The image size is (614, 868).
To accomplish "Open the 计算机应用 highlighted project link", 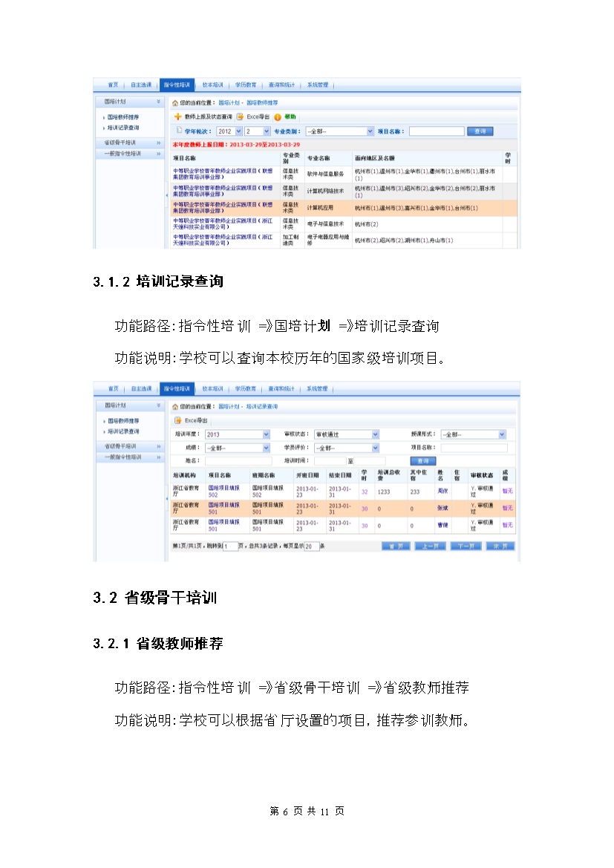I will click(x=223, y=208).
